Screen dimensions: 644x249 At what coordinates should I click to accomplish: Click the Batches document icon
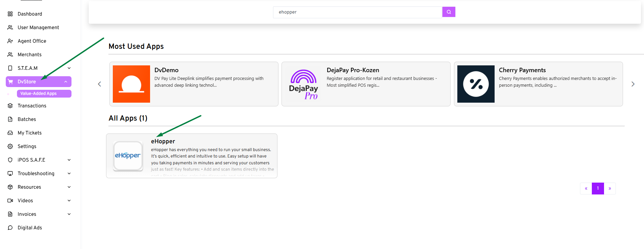pyautogui.click(x=10, y=119)
